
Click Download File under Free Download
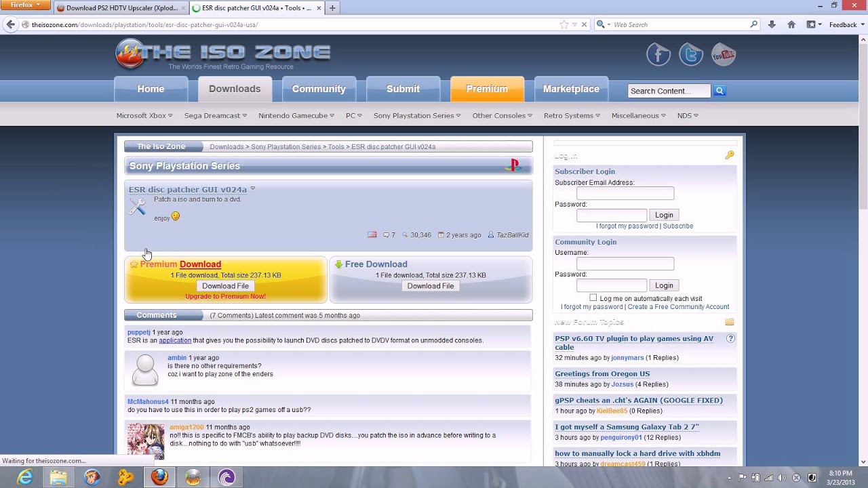pyautogui.click(x=431, y=286)
